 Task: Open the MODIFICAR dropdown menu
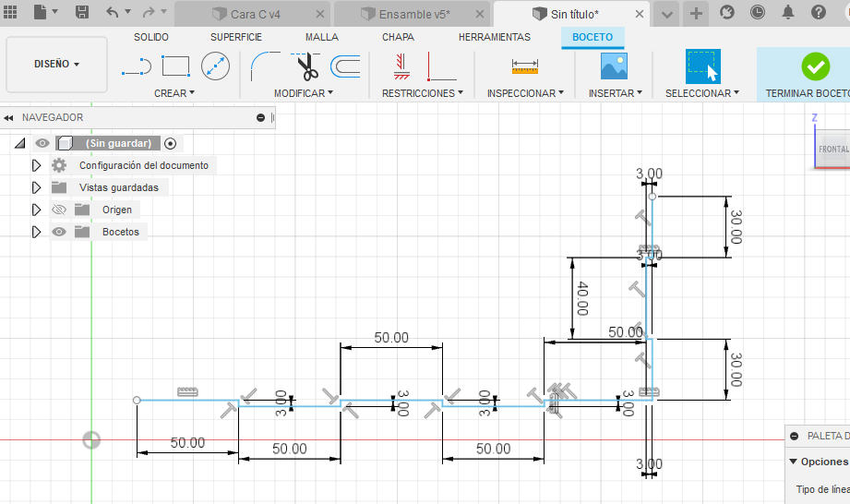tap(304, 93)
